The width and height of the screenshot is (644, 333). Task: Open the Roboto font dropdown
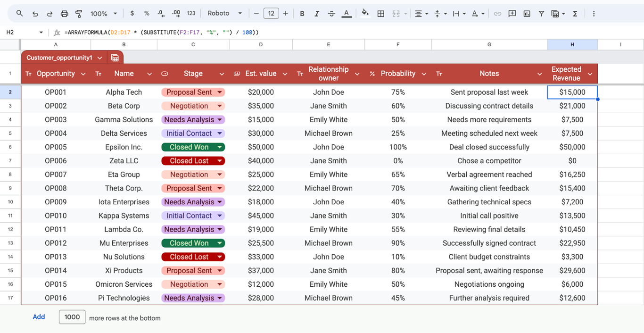[x=225, y=14]
